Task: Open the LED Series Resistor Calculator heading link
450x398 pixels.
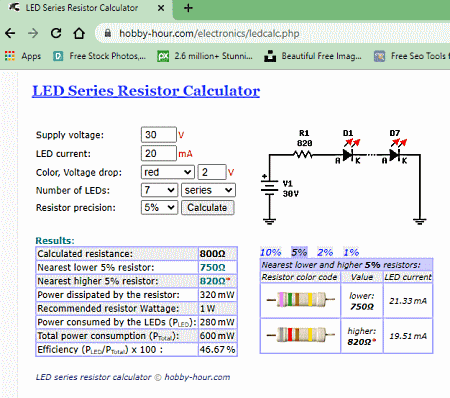Action: coord(146,91)
